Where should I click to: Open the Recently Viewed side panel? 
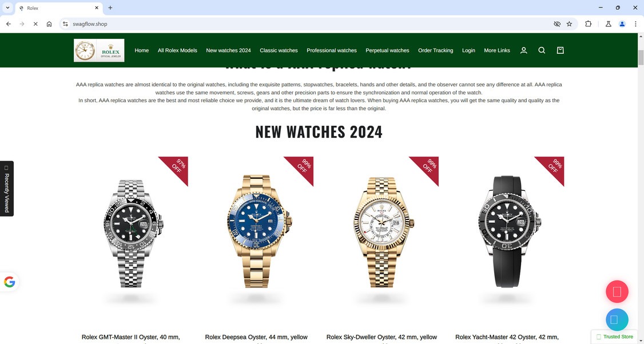click(6, 189)
